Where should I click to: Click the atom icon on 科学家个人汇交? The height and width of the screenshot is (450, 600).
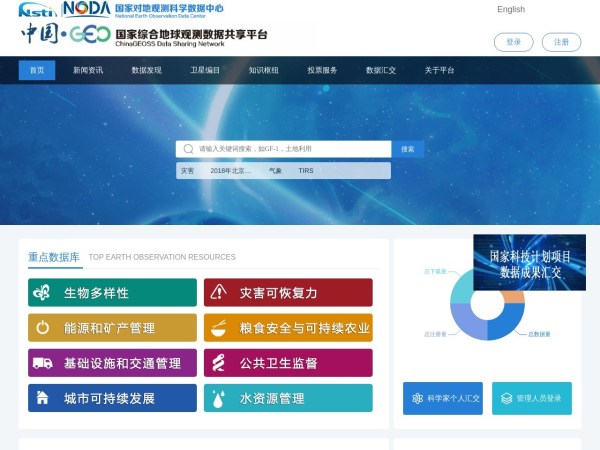click(418, 398)
